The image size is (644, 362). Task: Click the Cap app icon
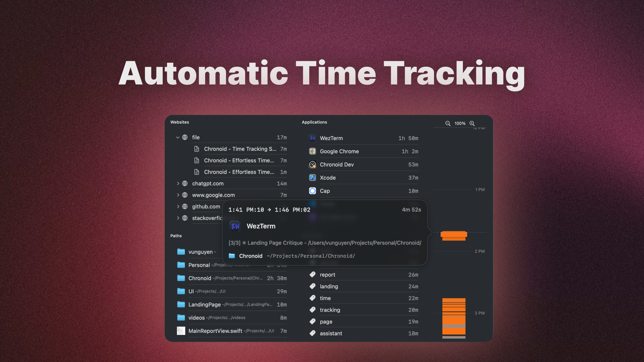coord(312,191)
